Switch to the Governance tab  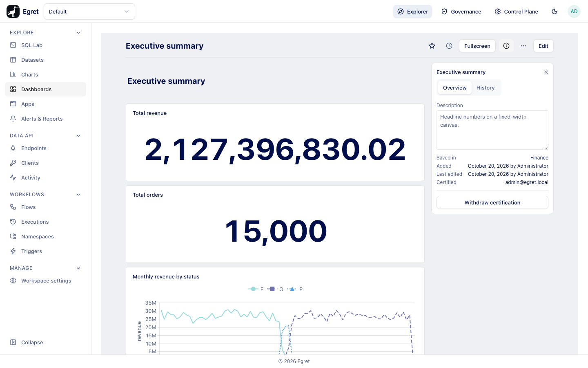pos(461,11)
